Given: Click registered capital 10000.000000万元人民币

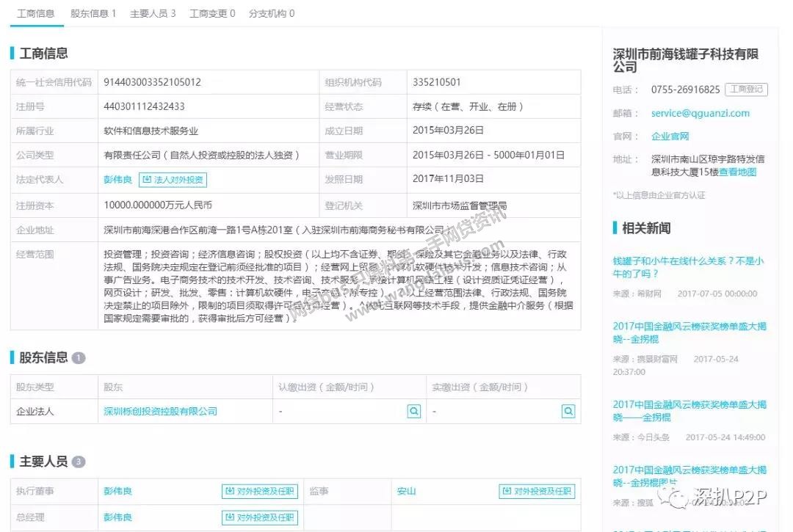Looking at the screenshot, I should (x=158, y=205).
